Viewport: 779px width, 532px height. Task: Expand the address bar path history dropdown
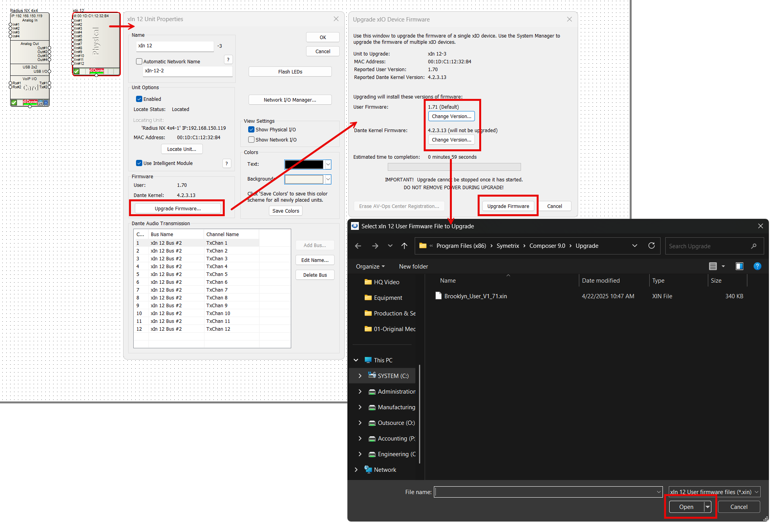tap(635, 245)
